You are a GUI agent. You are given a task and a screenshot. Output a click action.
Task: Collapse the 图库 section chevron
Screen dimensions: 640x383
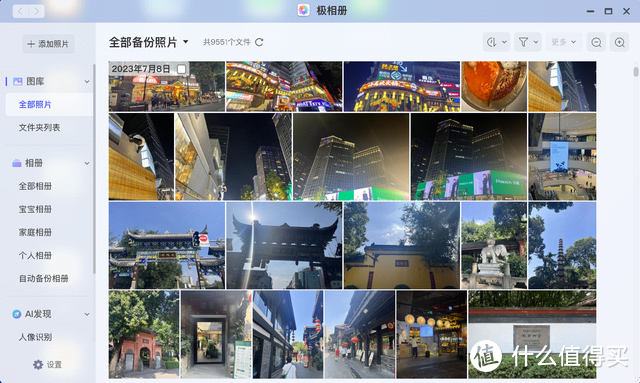(87, 82)
